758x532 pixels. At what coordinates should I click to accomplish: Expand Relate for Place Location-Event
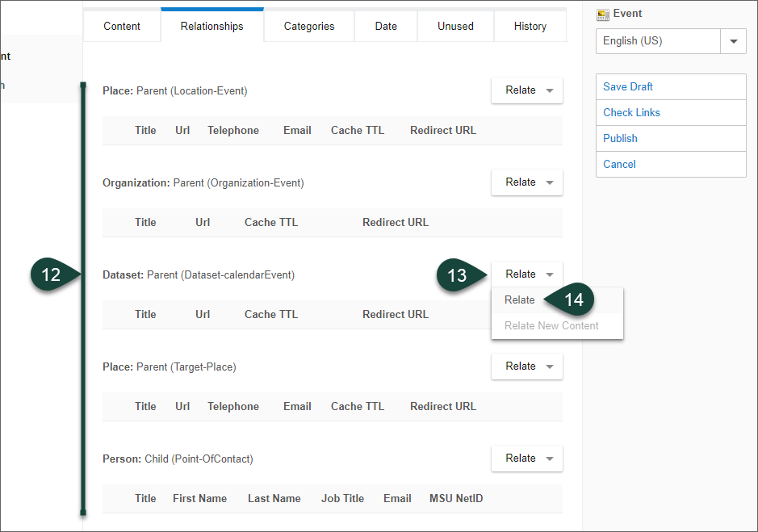click(527, 90)
